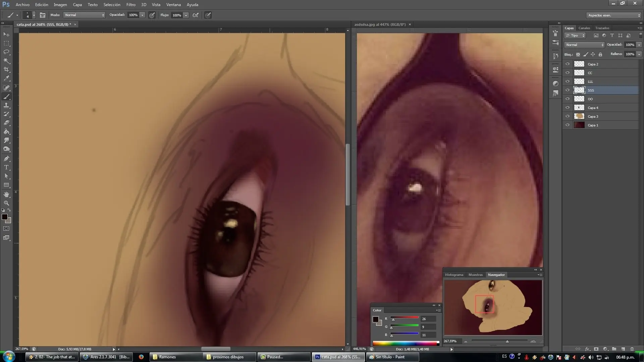Click the trash icon in Layers panel

(632, 349)
